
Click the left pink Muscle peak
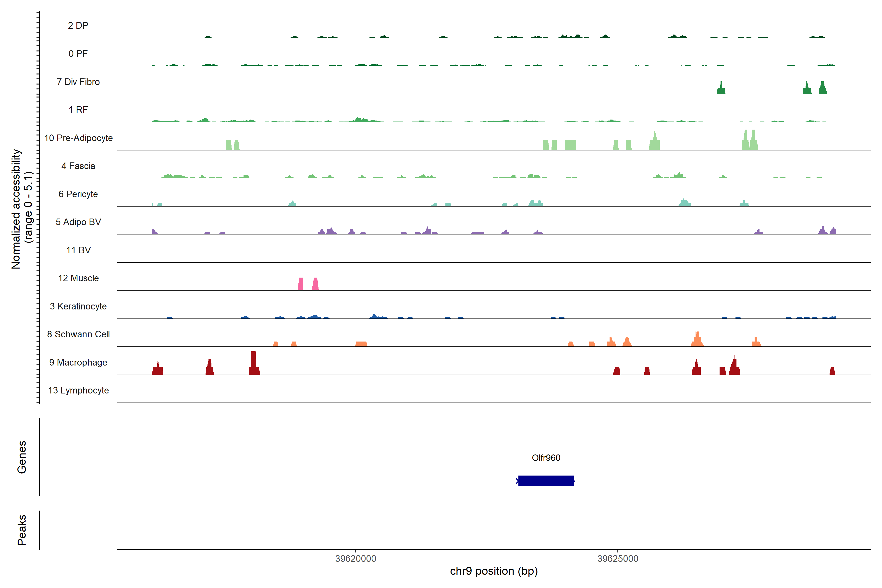tap(300, 284)
